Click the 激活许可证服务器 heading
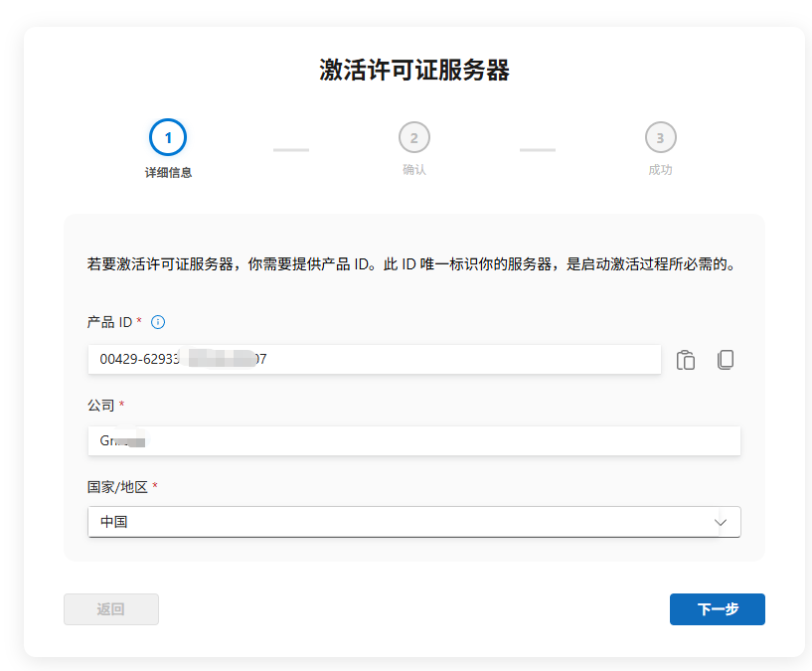This screenshot has height=671, width=812. 414,70
